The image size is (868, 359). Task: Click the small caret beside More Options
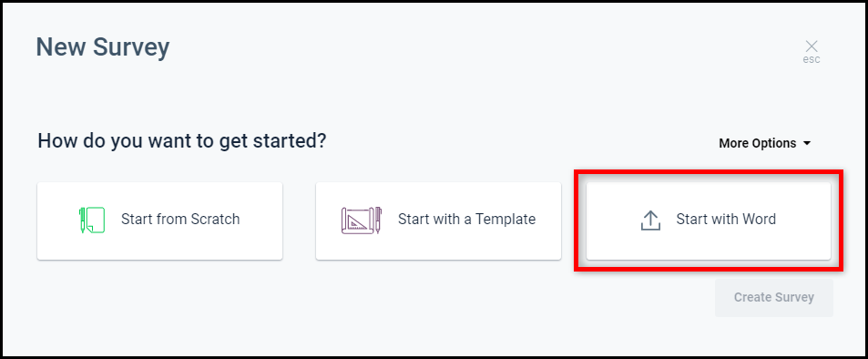(807, 143)
